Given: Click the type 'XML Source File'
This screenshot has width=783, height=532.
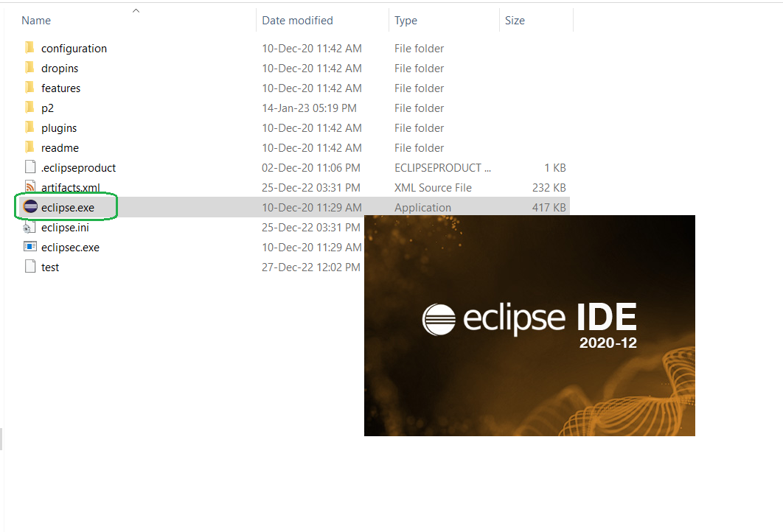Looking at the screenshot, I should pyautogui.click(x=433, y=188).
